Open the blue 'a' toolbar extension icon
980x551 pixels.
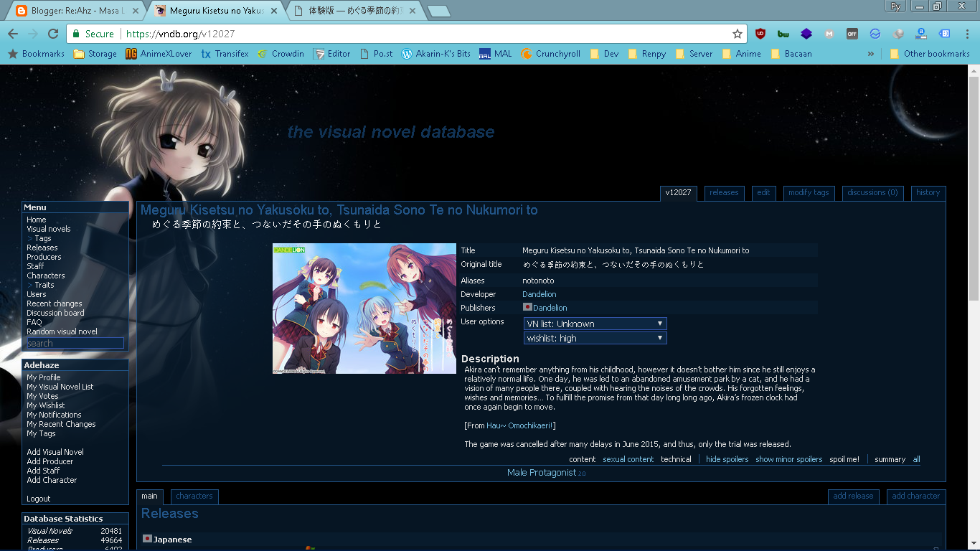tap(921, 34)
